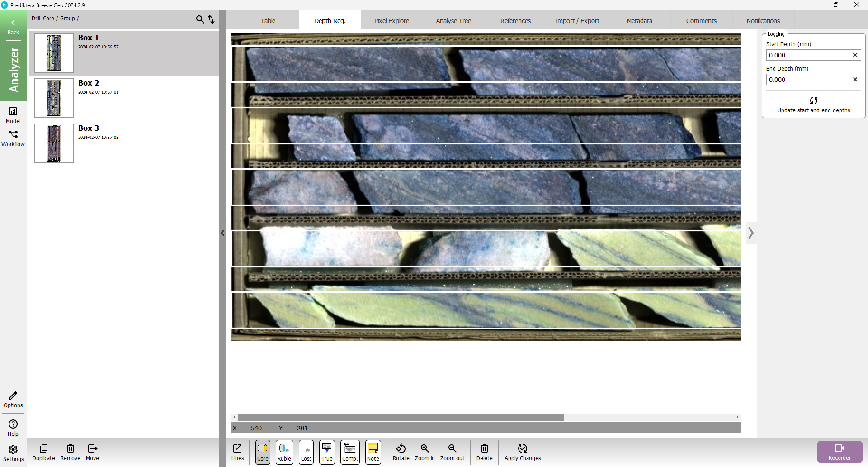Open the Workflow panel
The height and width of the screenshot is (467, 868).
point(13,138)
